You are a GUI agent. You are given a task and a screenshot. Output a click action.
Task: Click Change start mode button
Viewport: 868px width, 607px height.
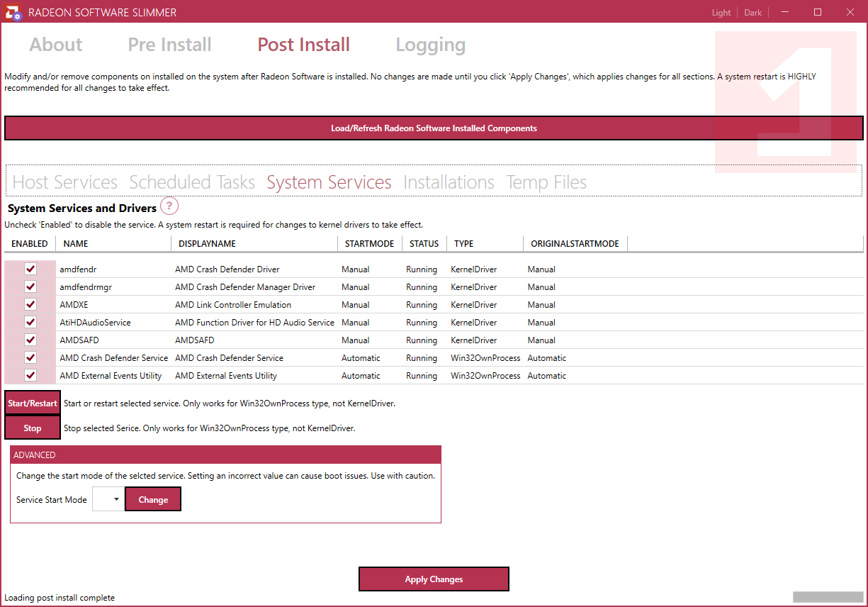click(153, 499)
